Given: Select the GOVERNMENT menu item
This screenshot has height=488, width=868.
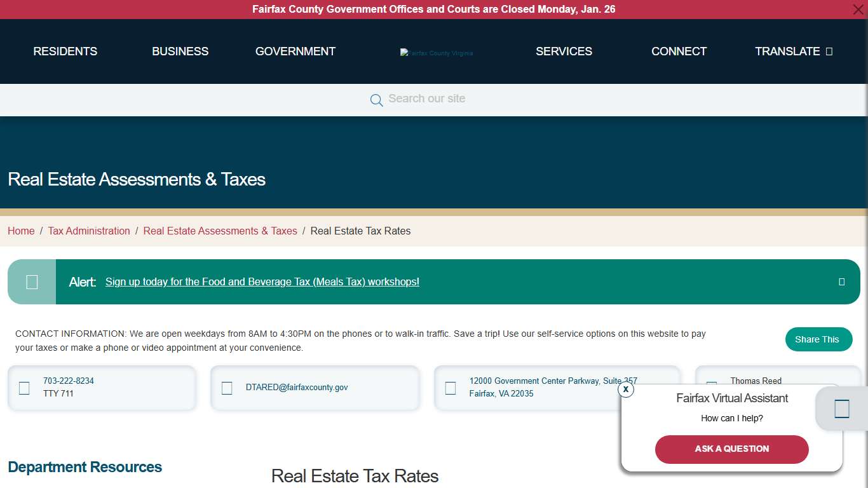Looking at the screenshot, I should click(x=295, y=51).
